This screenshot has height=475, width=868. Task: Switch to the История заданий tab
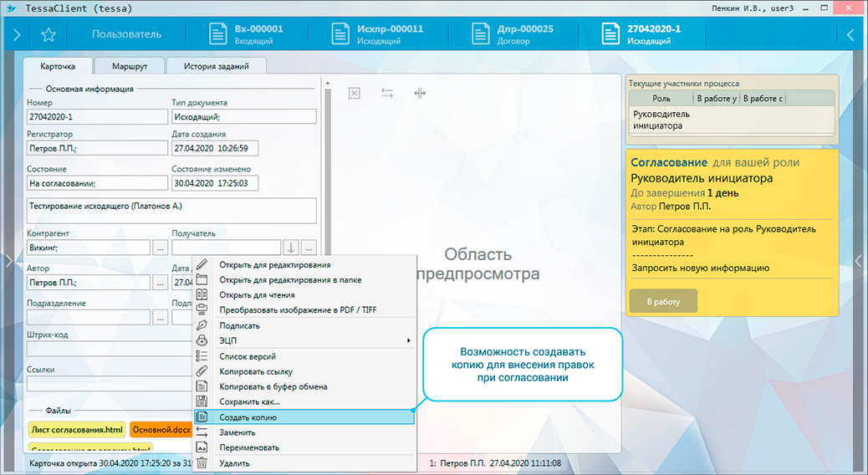coord(217,66)
